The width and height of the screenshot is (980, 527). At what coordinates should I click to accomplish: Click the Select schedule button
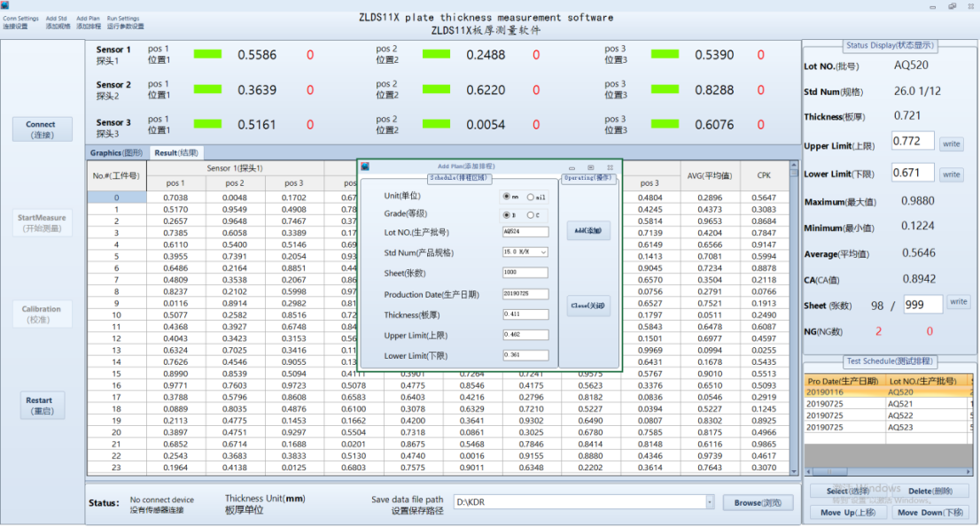(x=846, y=492)
